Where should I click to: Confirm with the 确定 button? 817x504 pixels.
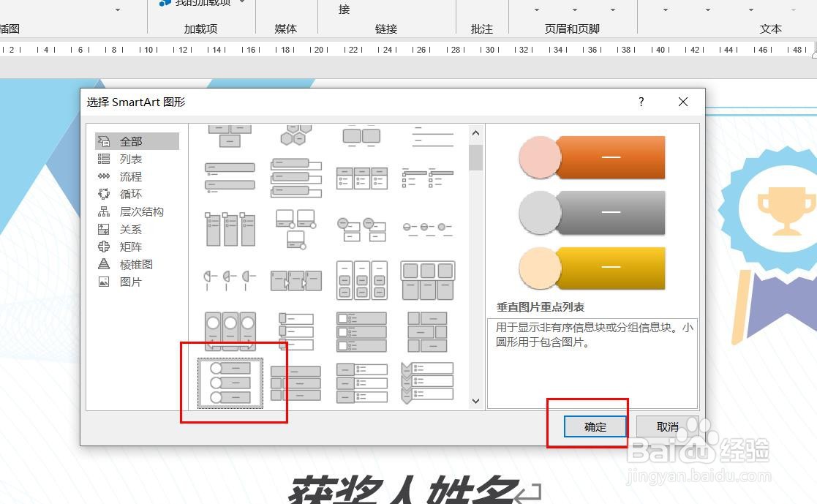[x=595, y=427]
